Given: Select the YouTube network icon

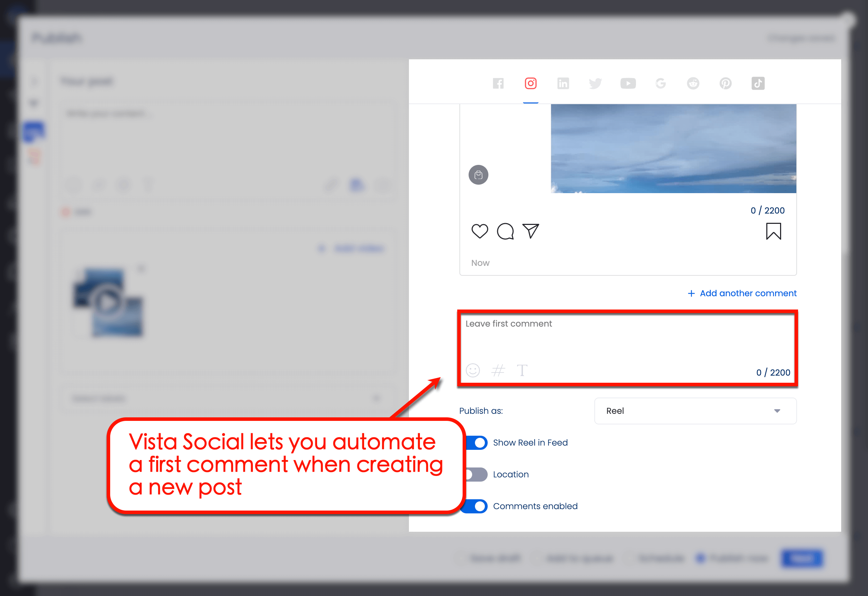Looking at the screenshot, I should 628,83.
